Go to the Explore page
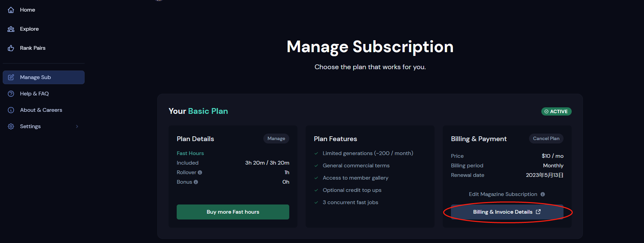This screenshot has width=644, height=243. coord(29,29)
